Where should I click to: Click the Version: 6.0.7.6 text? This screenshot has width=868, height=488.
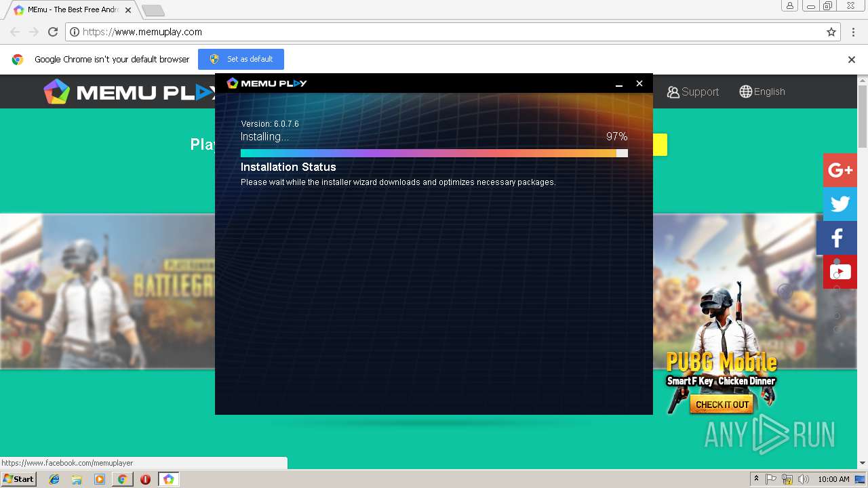coord(269,124)
